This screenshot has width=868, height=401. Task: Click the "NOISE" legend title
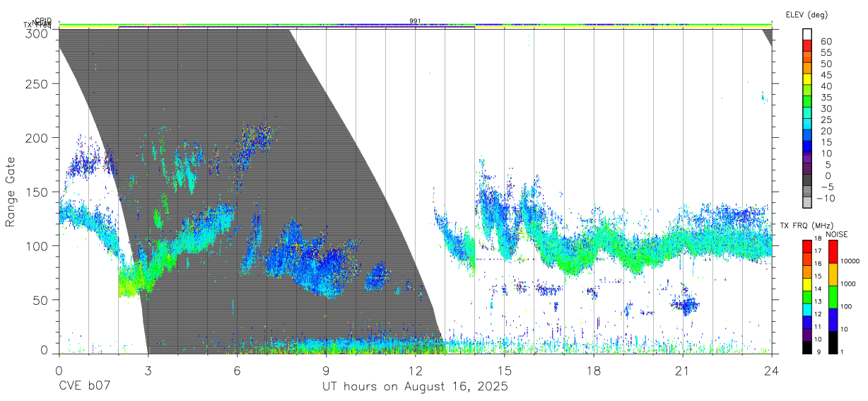pyautogui.click(x=836, y=234)
